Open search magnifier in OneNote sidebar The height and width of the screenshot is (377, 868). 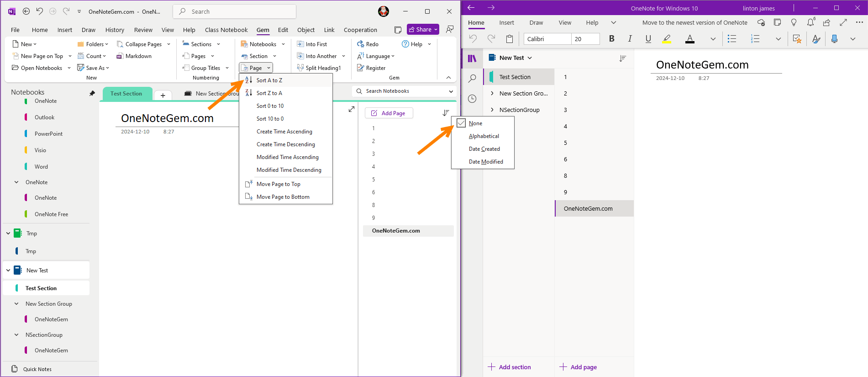pos(472,79)
